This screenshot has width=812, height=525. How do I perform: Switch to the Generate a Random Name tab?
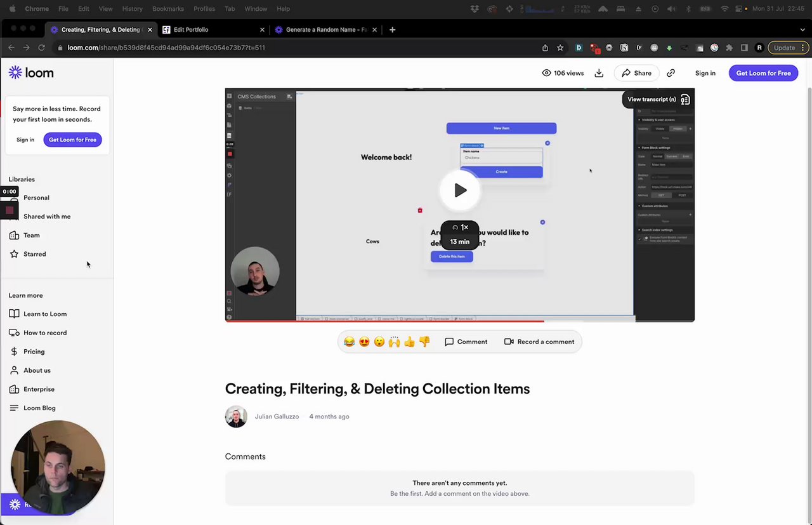[326, 30]
